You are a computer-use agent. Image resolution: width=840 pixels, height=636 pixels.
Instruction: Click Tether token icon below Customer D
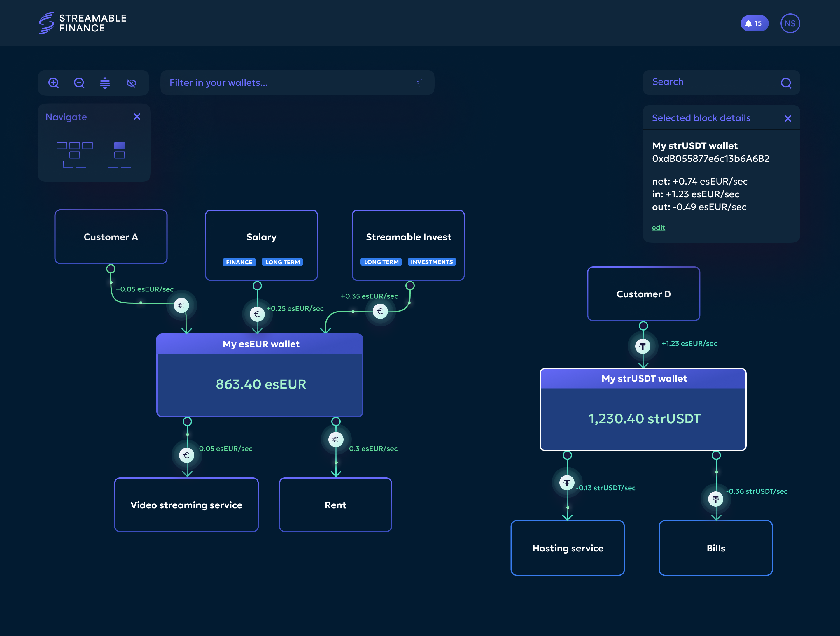(x=643, y=346)
